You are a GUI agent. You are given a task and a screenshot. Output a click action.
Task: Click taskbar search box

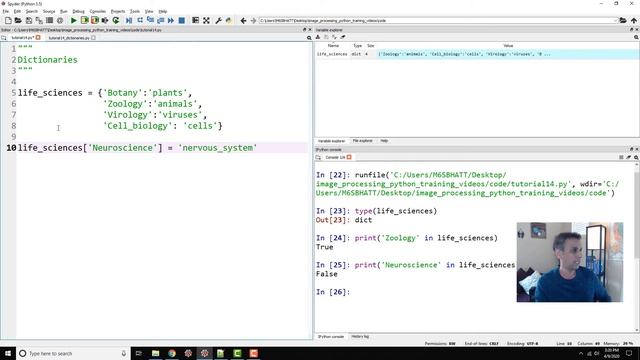73,353
